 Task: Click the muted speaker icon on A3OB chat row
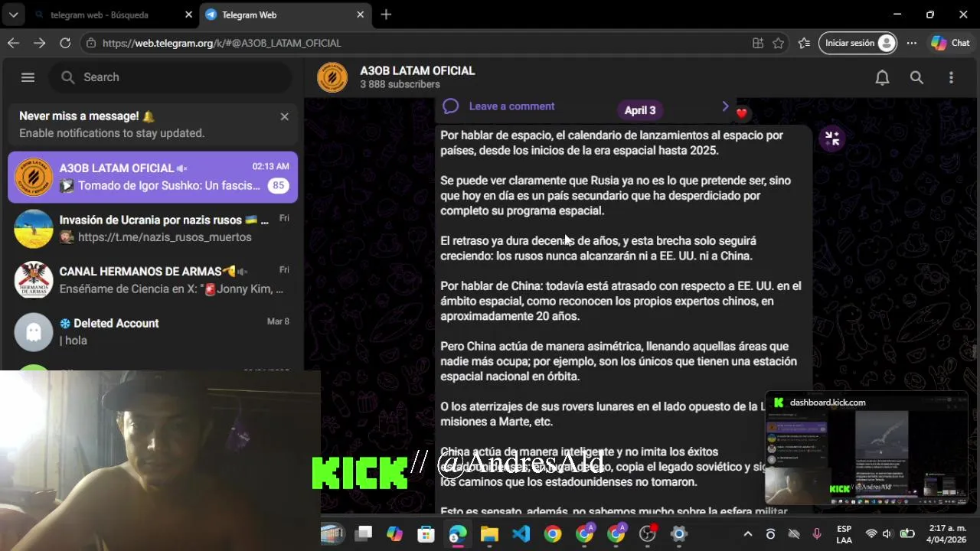181,168
